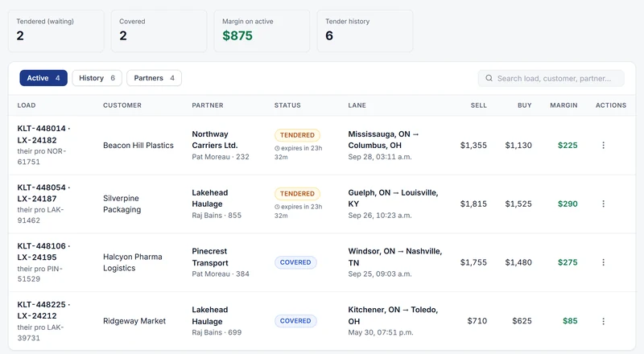Focus the search load, customer, partner field
644x354 pixels.
click(x=551, y=78)
